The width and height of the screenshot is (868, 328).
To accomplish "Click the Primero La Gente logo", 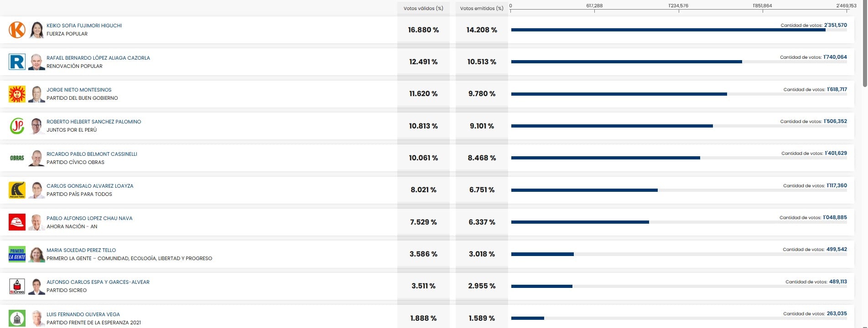I will [17, 254].
